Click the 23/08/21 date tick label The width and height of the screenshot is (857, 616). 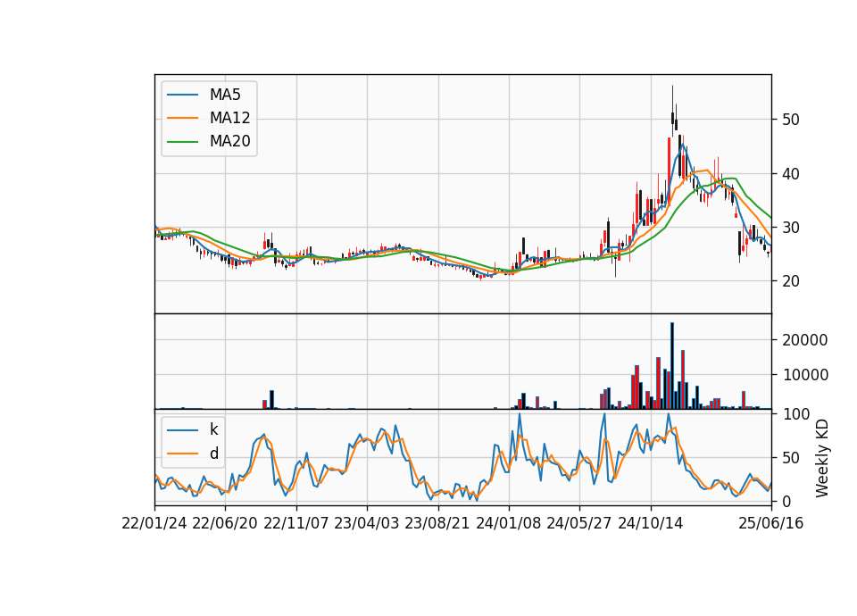coord(437,524)
